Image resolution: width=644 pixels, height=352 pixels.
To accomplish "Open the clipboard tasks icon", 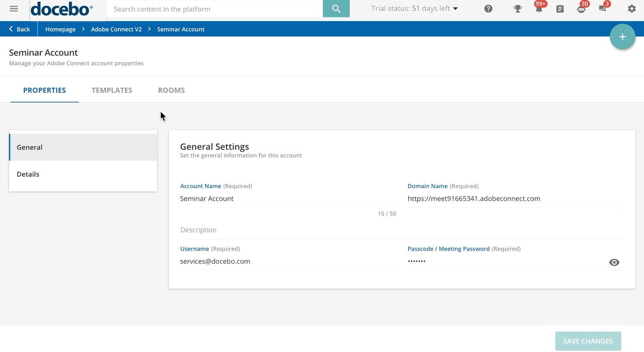I will (560, 9).
